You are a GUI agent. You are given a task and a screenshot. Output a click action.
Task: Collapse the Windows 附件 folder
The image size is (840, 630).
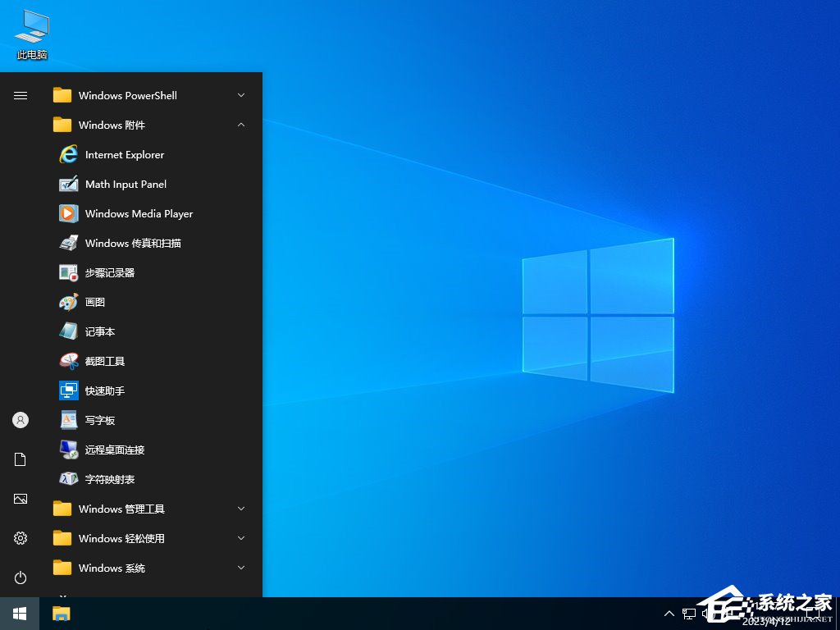pos(150,125)
